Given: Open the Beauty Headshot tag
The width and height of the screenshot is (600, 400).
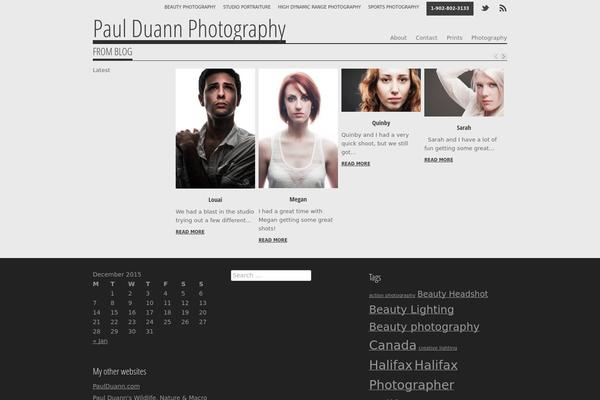Looking at the screenshot, I should 452,294.
